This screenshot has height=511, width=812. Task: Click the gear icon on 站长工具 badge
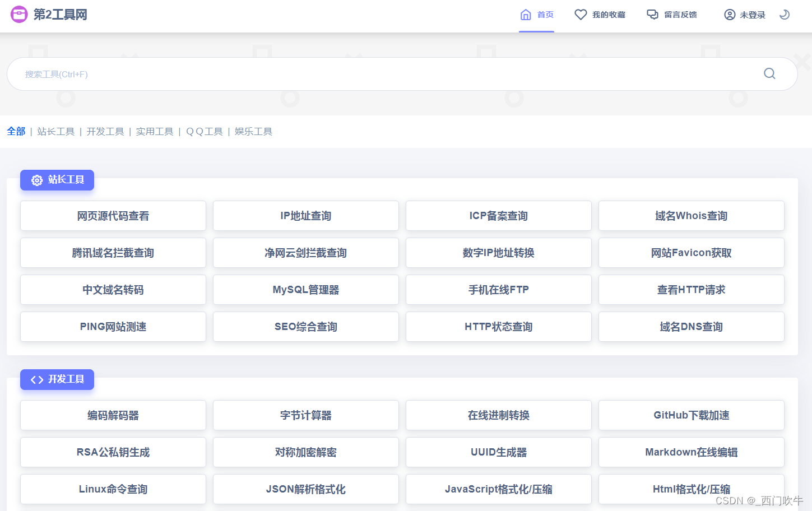37,180
